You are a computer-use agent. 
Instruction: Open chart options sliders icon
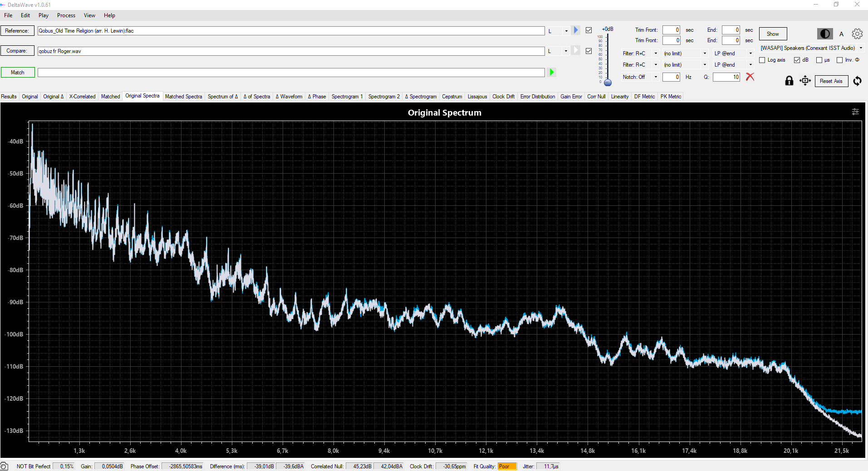855,112
